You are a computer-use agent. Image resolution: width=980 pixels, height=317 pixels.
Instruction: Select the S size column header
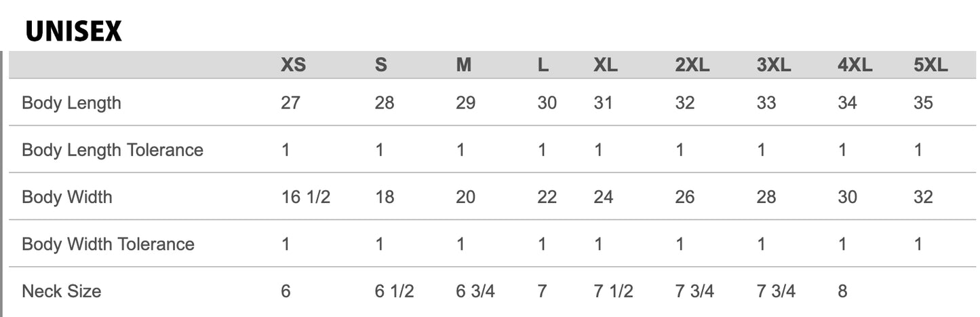(381, 65)
